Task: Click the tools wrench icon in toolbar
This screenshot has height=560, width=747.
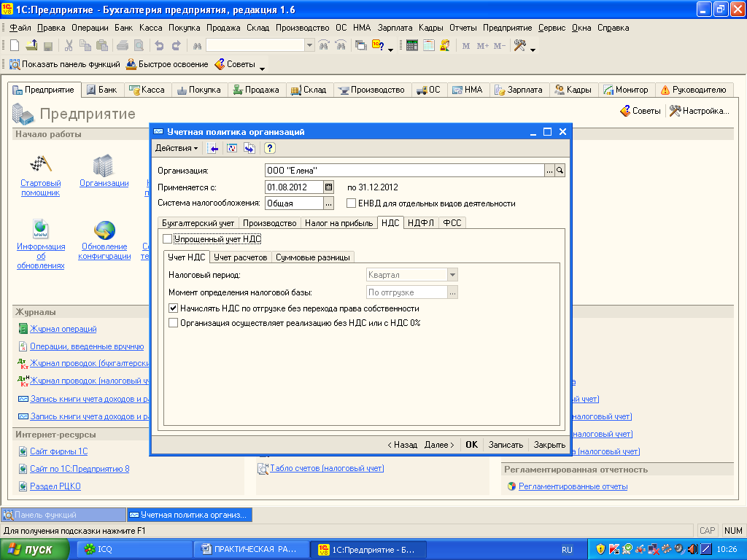Action: [519, 46]
